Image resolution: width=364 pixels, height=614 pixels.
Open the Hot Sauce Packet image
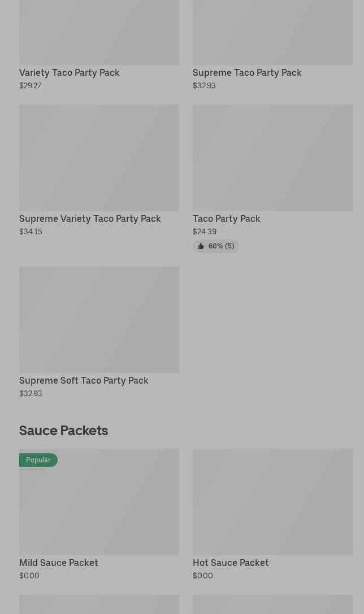272,501
